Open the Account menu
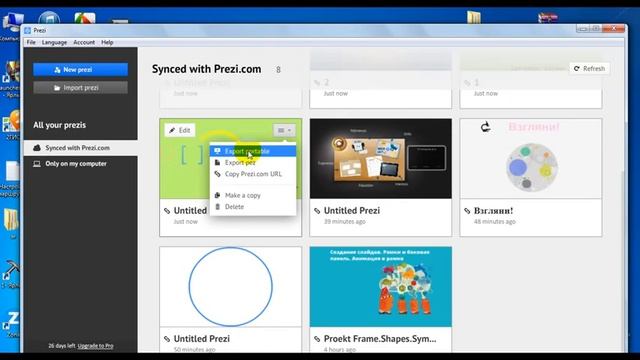 click(x=84, y=42)
